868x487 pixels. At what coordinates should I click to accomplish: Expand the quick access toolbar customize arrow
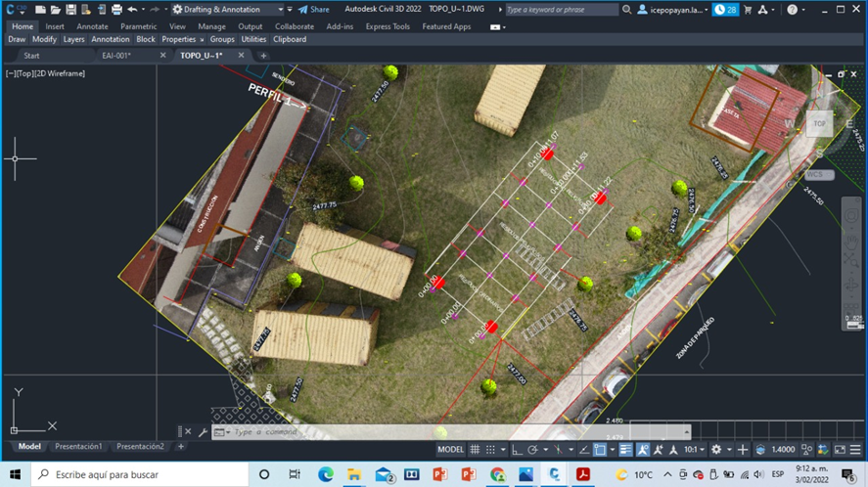tap(290, 10)
